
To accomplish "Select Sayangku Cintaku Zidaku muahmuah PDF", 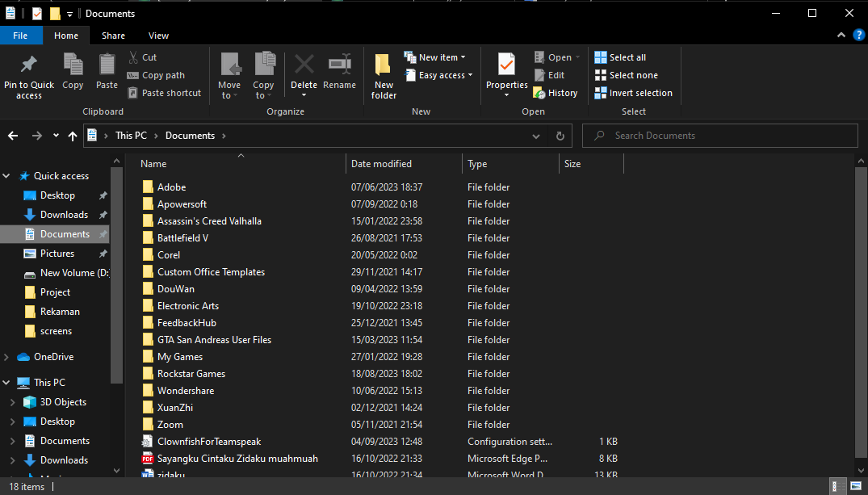I will click(237, 459).
